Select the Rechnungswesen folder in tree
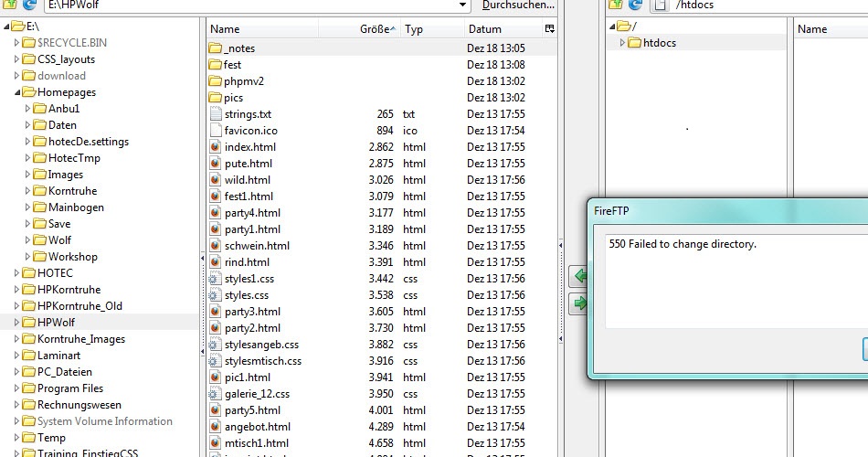868x457 pixels. tap(79, 405)
